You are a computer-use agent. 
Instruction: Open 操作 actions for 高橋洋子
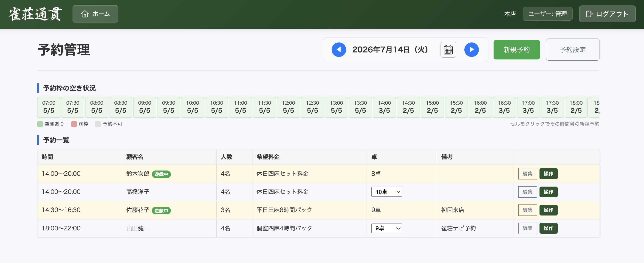click(x=548, y=192)
